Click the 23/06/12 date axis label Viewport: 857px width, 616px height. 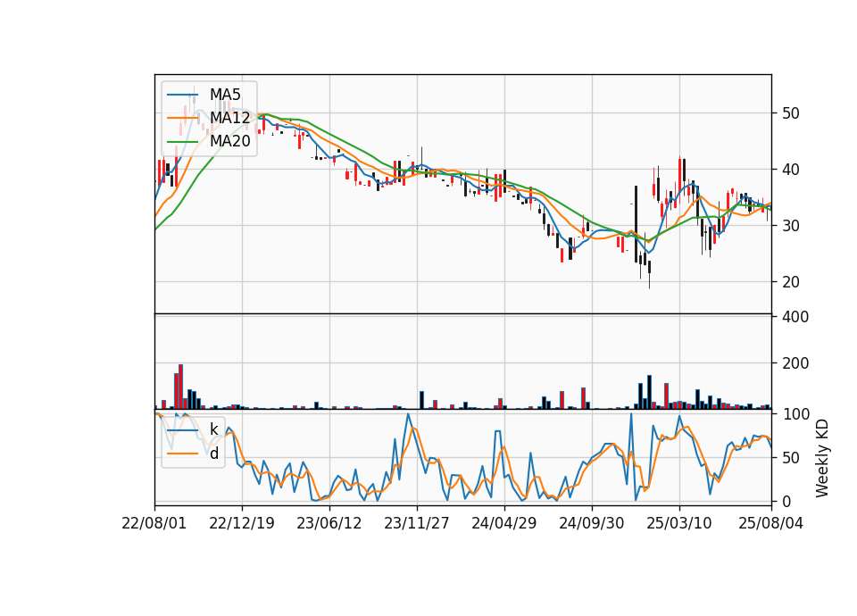(329, 523)
